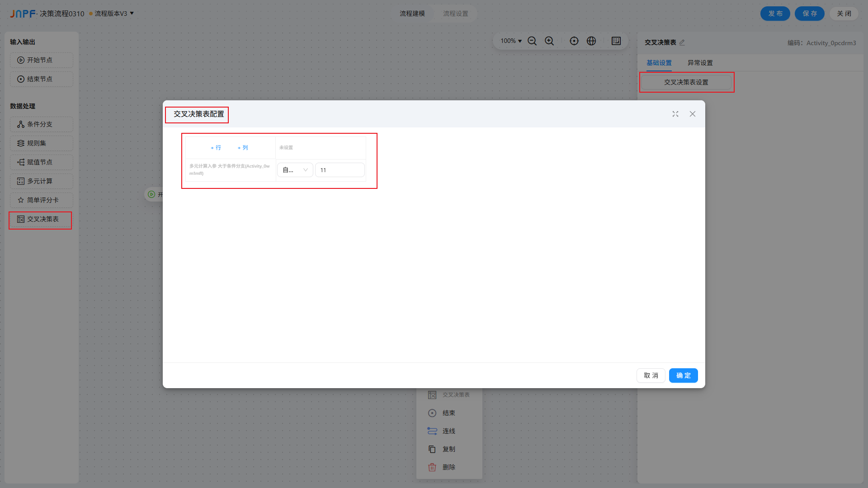The image size is (868, 488).
Task: Click the edit pencil beside 交叉决策表 title
Action: coord(682,42)
